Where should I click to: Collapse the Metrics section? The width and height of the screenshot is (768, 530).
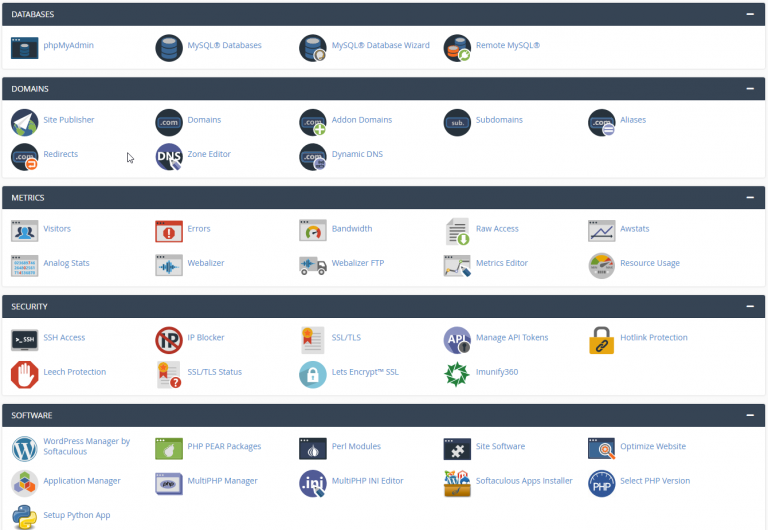pyautogui.click(x=750, y=198)
